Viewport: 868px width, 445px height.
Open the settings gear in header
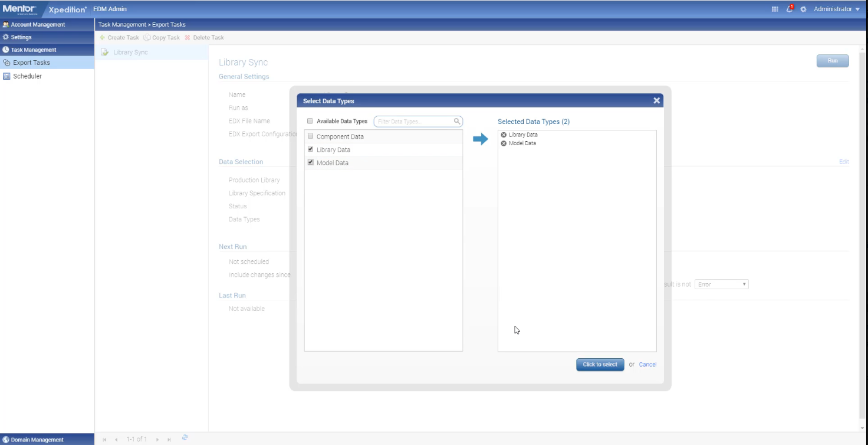click(803, 9)
